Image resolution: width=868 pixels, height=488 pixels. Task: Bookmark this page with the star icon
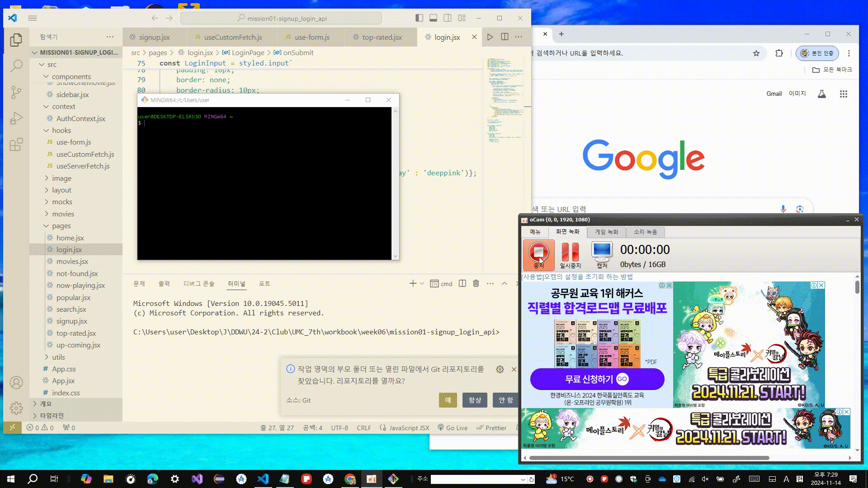coord(756,53)
